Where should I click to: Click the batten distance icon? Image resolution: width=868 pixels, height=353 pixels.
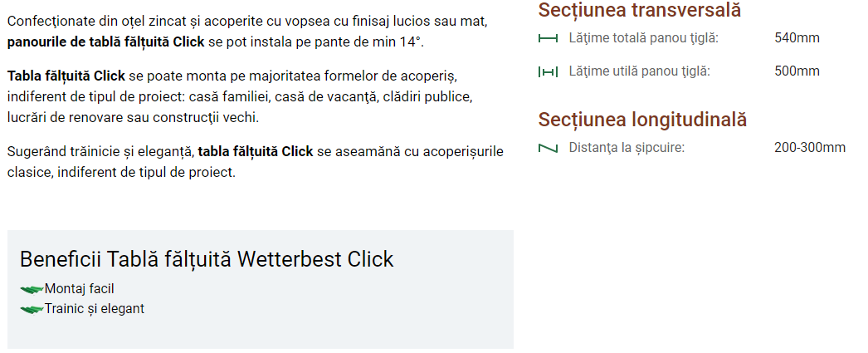click(548, 148)
